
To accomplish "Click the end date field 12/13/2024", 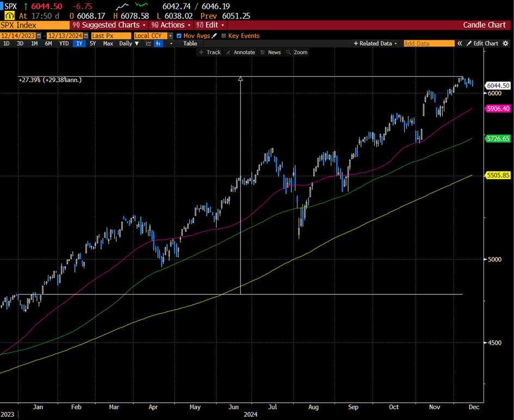I will (65, 36).
